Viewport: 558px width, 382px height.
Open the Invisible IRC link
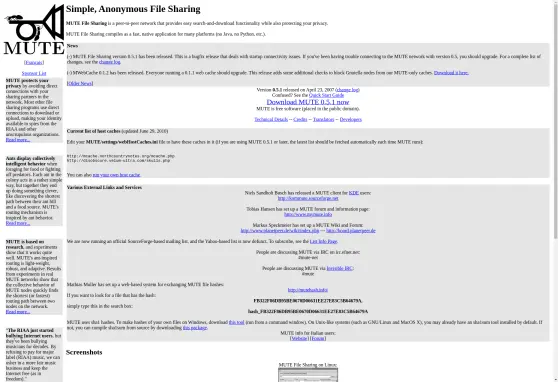[x=339, y=268]
